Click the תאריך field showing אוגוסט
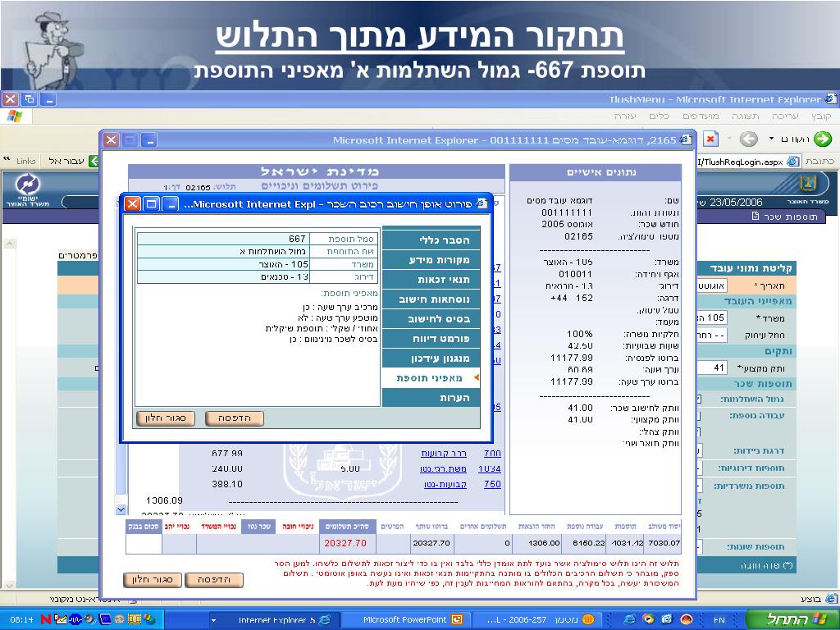The width and height of the screenshot is (840, 630). (711, 285)
